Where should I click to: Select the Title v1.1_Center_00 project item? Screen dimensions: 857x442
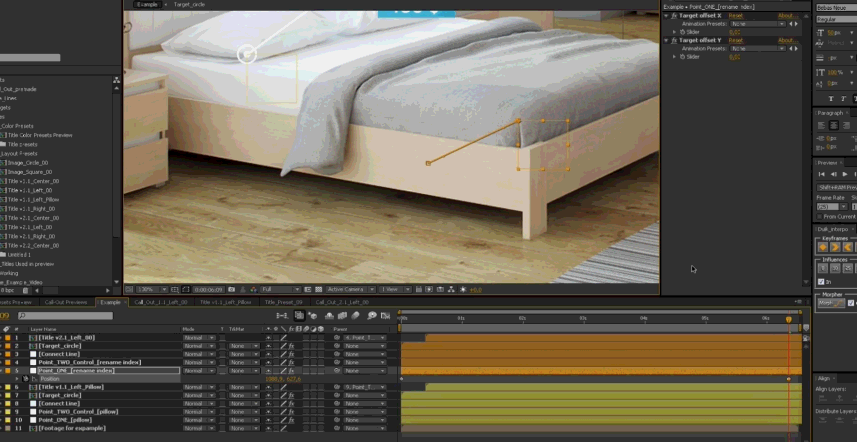pyautogui.click(x=33, y=181)
